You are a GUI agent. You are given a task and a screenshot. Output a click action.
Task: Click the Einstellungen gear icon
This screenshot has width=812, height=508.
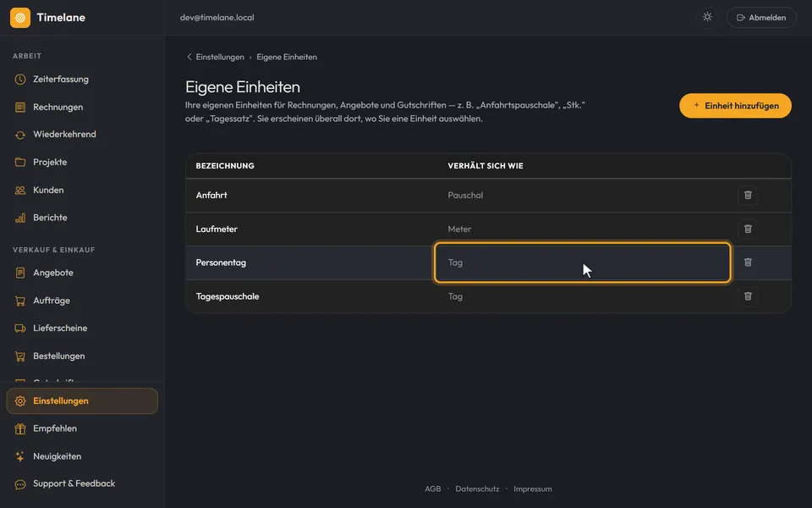tap(20, 401)
